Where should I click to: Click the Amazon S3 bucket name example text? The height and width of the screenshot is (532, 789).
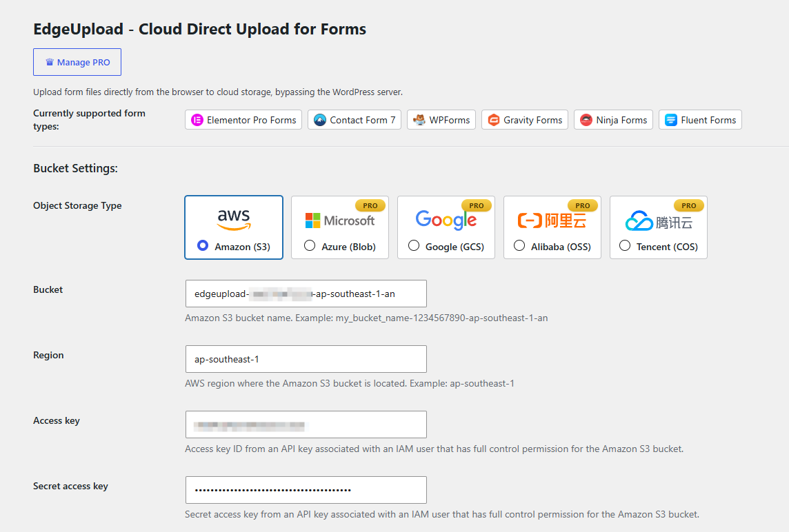[x=366, y=318]
